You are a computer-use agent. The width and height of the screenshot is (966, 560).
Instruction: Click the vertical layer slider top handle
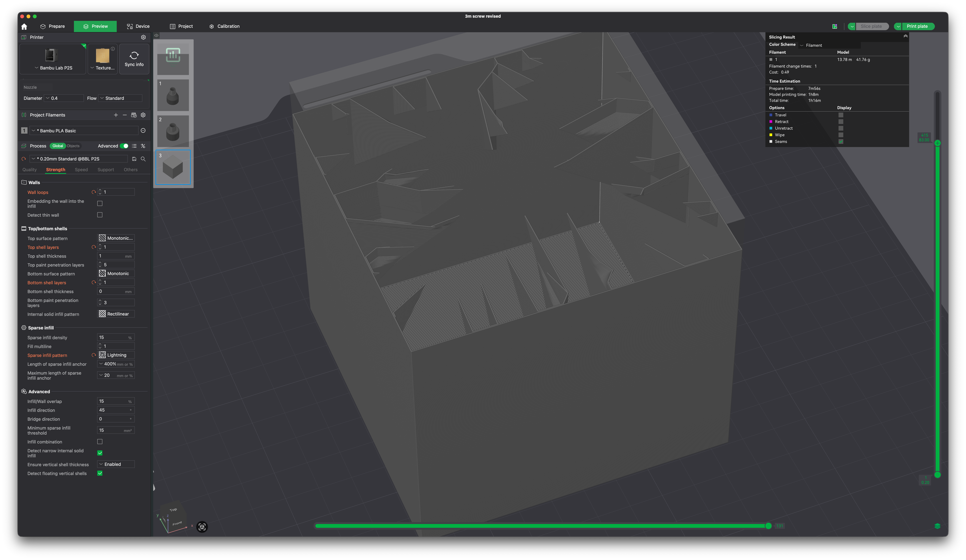[x=937, y=143]
